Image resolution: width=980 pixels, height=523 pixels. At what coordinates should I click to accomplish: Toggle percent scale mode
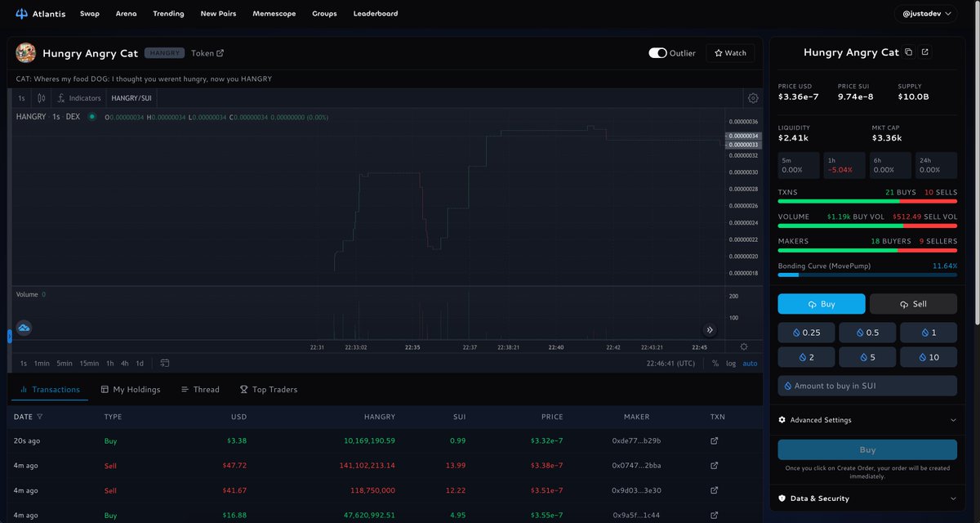tap(715, 364)
